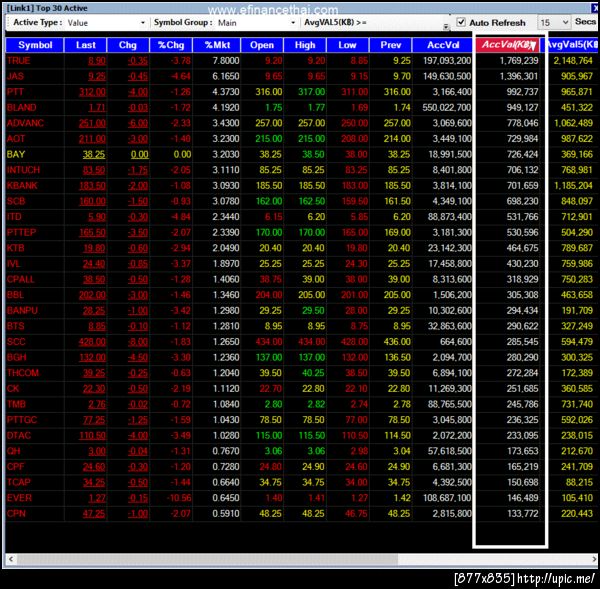Click KBANK last price link 183.50
The width and height of the screenshot is (600, 589).
[92, 186]
